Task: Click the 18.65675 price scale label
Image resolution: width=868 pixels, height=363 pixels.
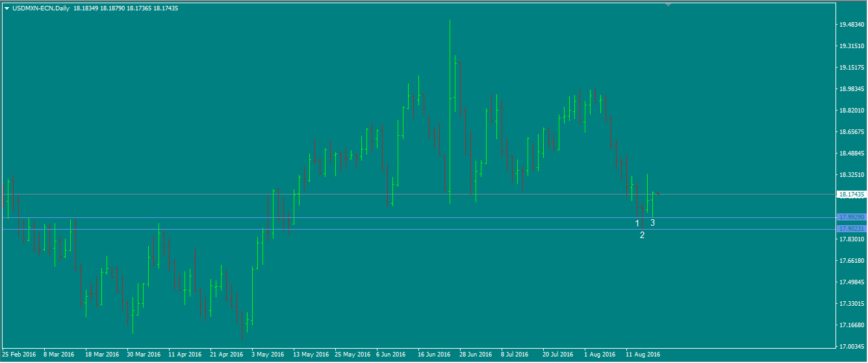Action: [852, 132]
